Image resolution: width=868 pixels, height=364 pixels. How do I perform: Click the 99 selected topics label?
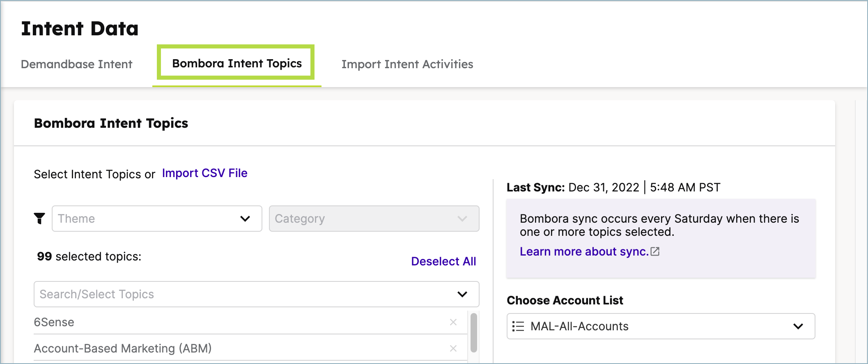(x=89, y=256)
